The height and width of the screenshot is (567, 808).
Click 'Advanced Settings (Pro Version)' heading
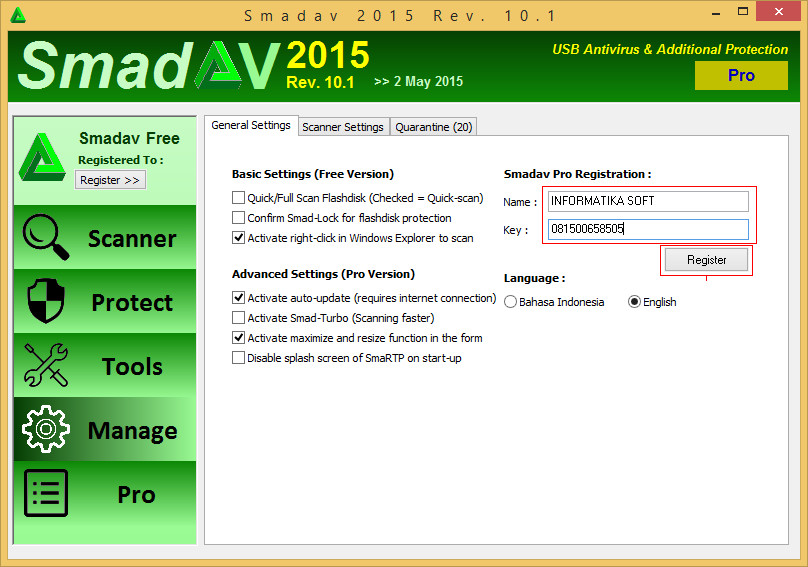[x=323, y=274]
